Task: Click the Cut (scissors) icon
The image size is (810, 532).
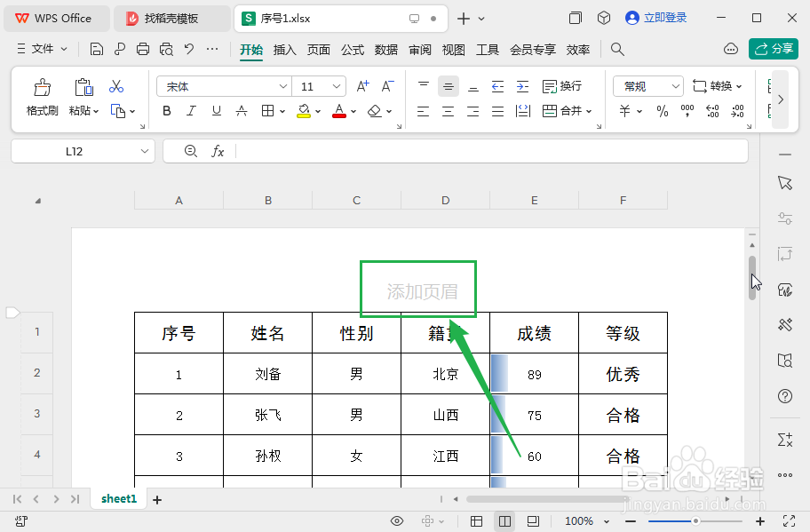Action: pos(115,86)
